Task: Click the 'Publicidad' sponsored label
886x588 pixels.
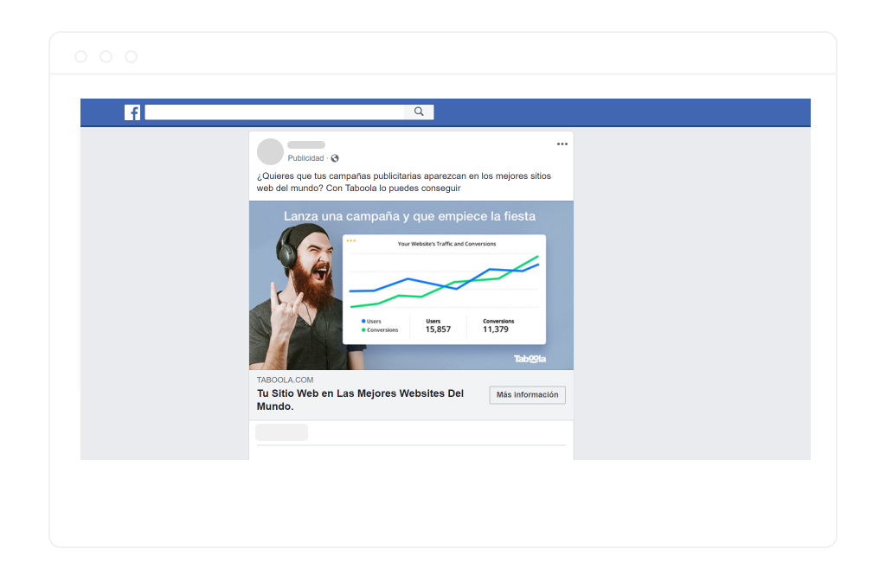Action: coord(305,158)
